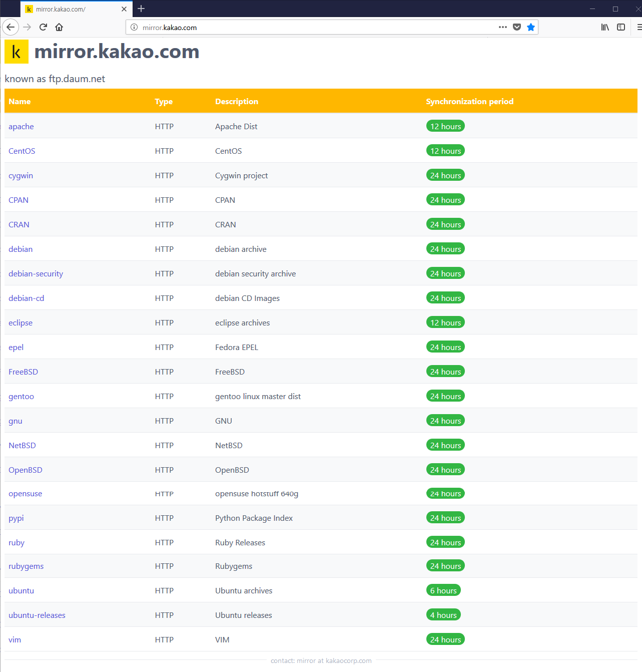Open a new tab with plus button
This screenshot has width=642, height=672.
(141, 9)
